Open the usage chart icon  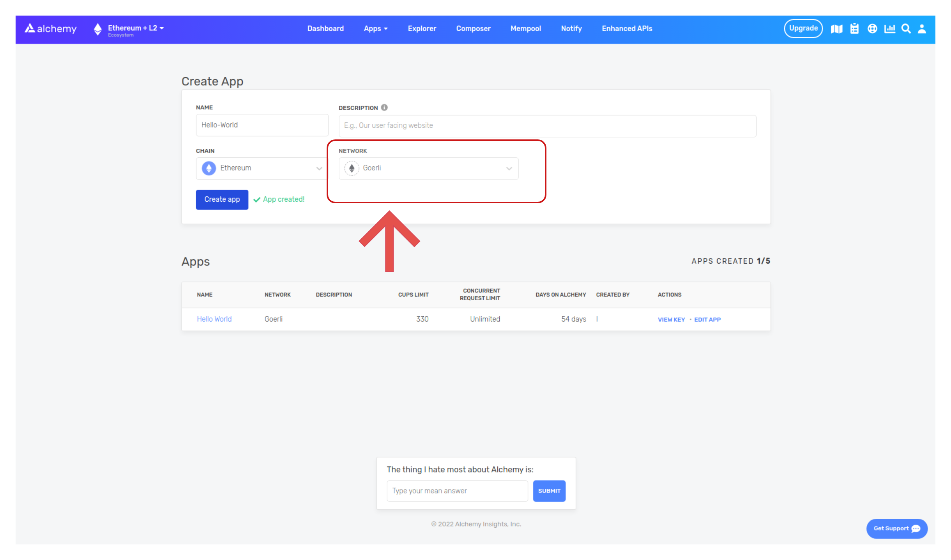890,29
